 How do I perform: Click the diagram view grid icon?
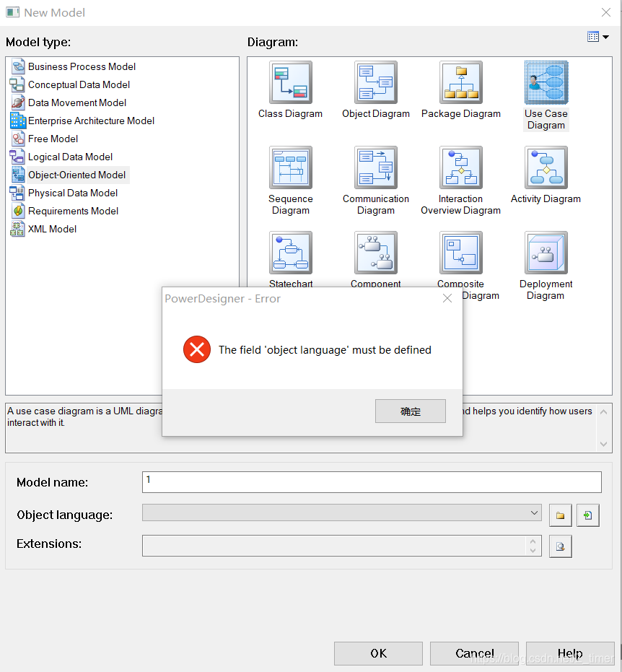[x=593, y=37]
